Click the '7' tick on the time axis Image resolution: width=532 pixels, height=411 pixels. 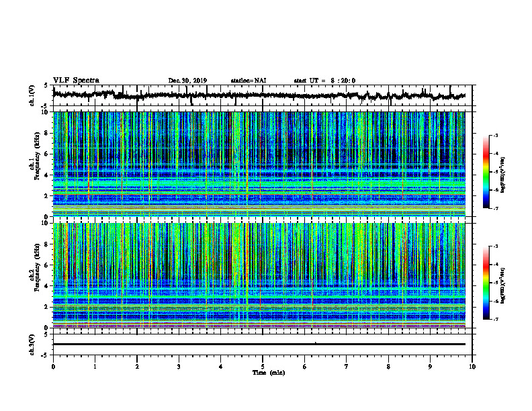347,367
